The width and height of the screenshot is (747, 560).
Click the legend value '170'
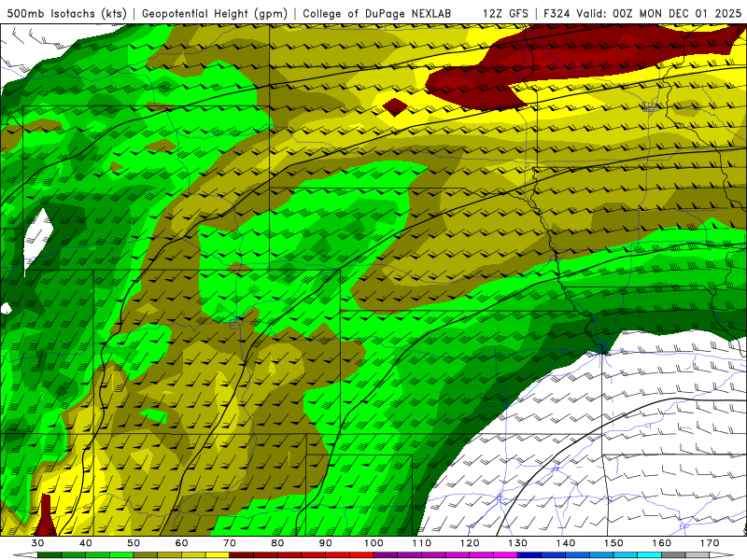click(x=710, y=543)
